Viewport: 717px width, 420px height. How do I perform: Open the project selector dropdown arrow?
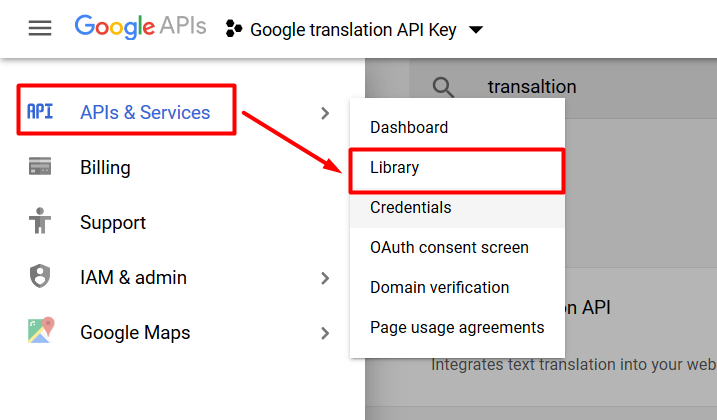[476, 30]
